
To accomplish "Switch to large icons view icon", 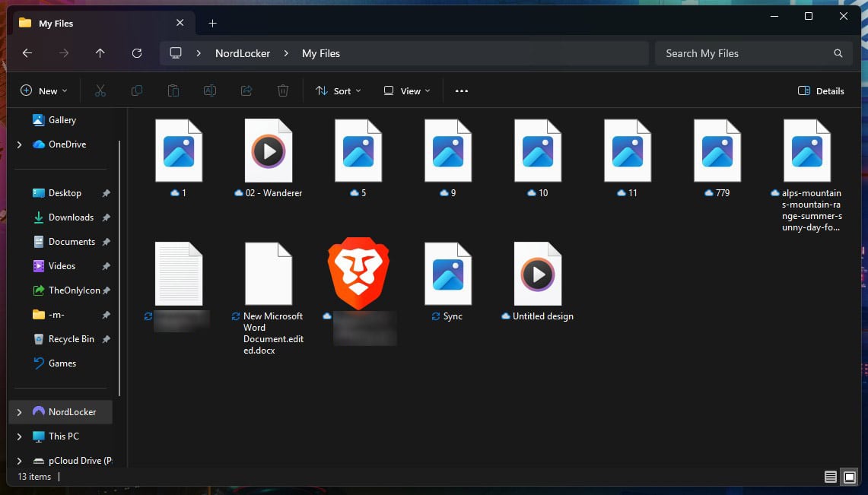I will point(850,477).
